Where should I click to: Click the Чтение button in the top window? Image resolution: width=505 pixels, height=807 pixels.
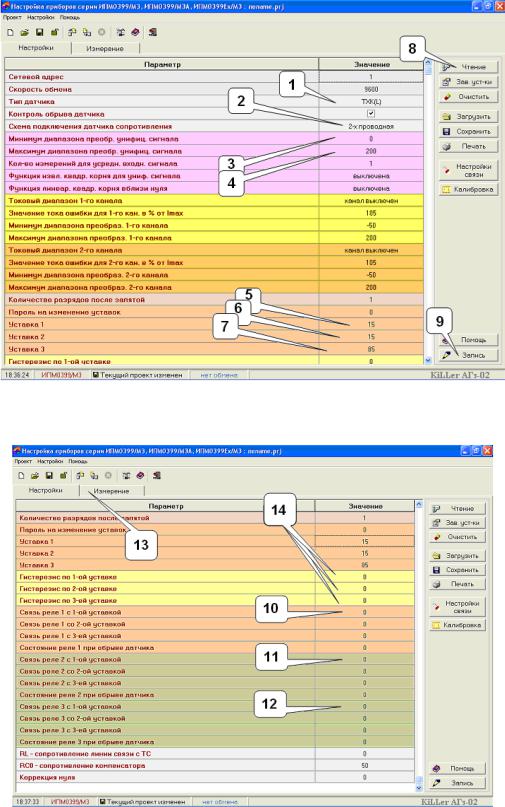[x=468, y=67]
